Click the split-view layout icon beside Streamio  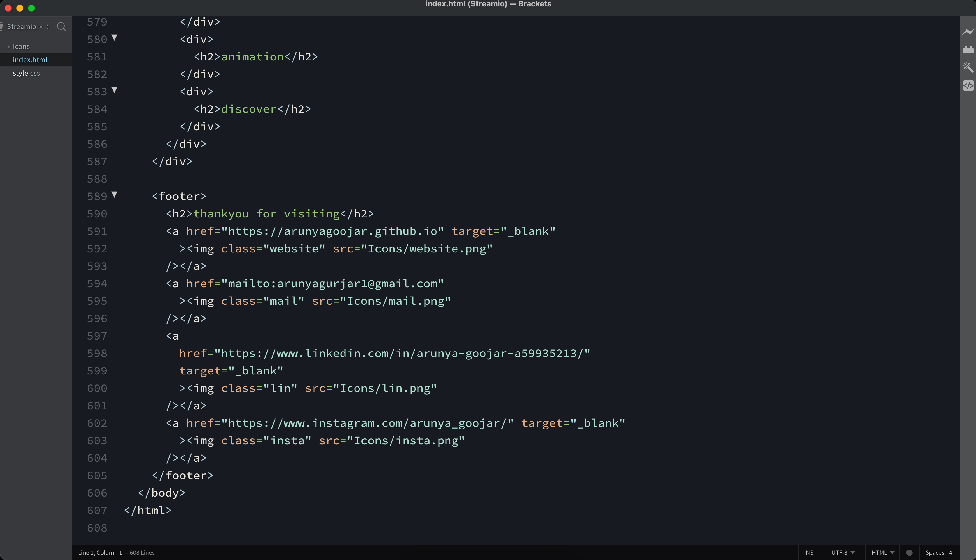point(48,27)
